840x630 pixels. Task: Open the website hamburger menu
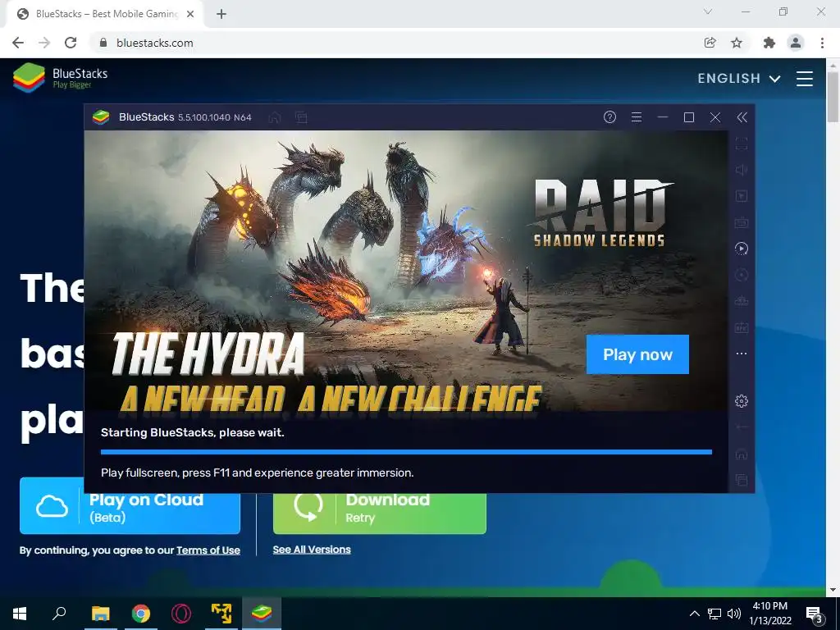click(805, 78)
